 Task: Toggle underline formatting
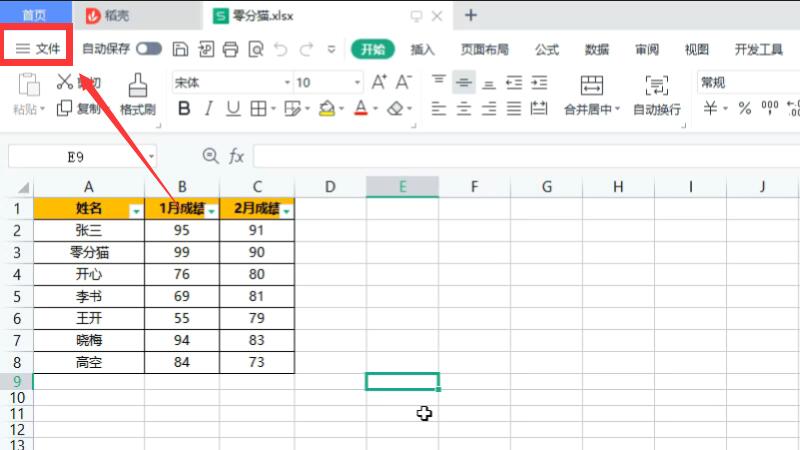[233, 109]
